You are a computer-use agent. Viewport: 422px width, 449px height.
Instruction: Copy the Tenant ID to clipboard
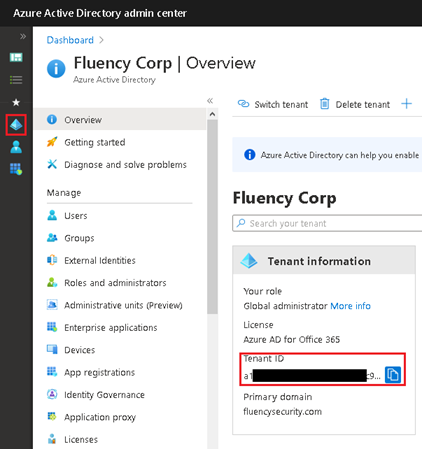393,375
